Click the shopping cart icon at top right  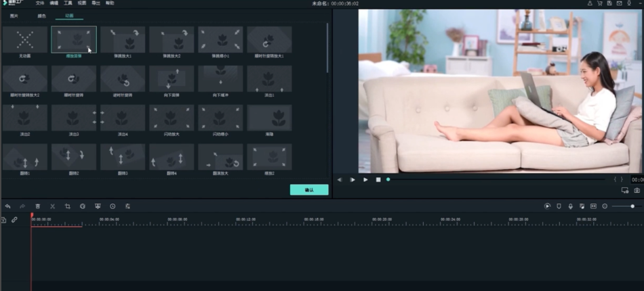tap(599, 3)
